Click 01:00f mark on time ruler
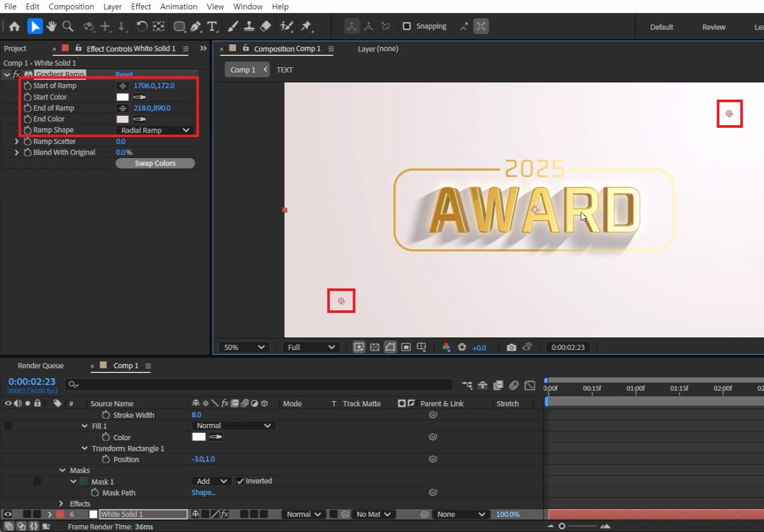764x532 pixels. 636,389
